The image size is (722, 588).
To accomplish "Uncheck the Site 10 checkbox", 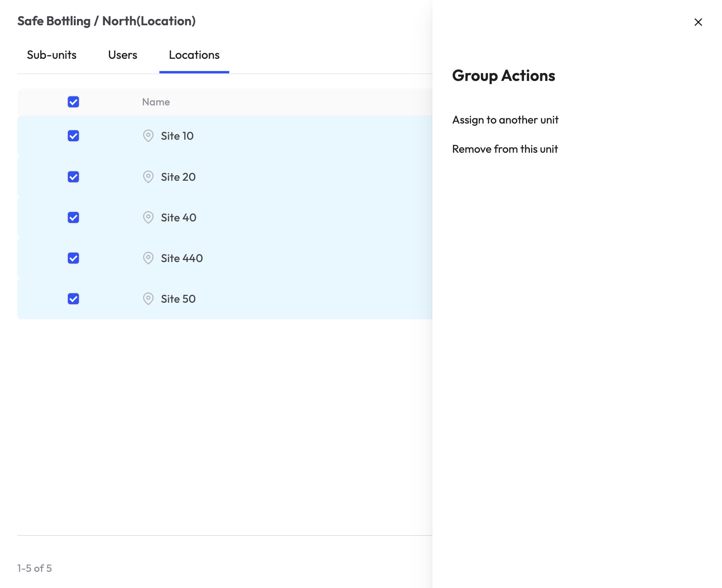I will [73, 136].
